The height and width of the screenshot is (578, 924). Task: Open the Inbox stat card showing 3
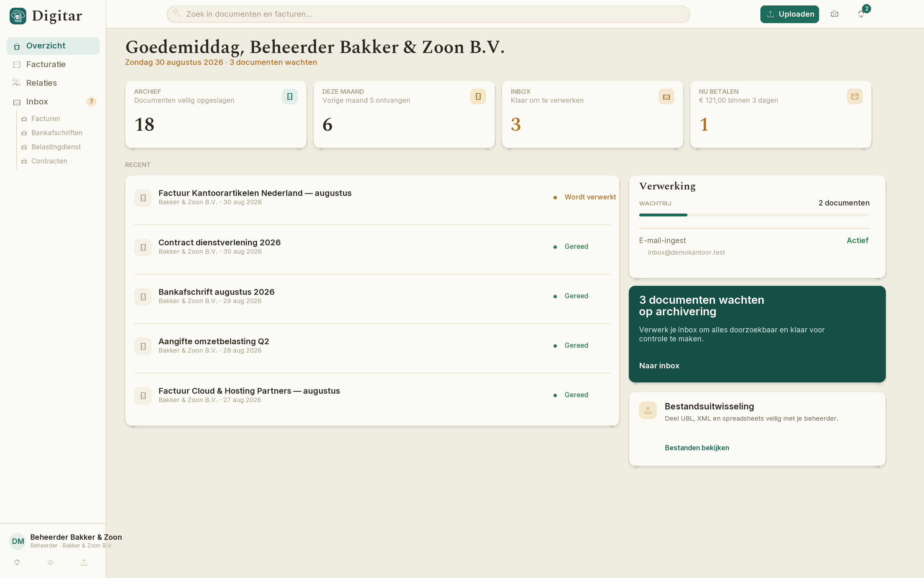(592, 114)
